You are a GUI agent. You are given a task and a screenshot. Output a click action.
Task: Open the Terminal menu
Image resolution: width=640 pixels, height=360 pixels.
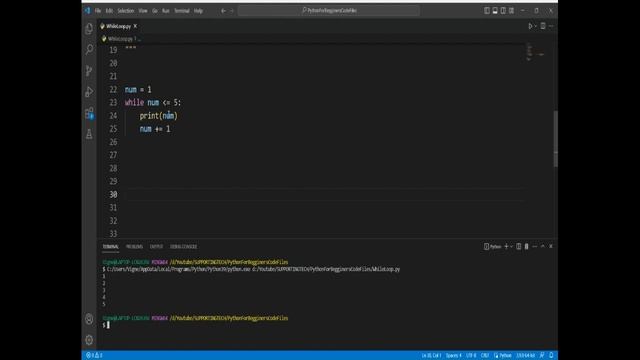(x=182, y=11)
